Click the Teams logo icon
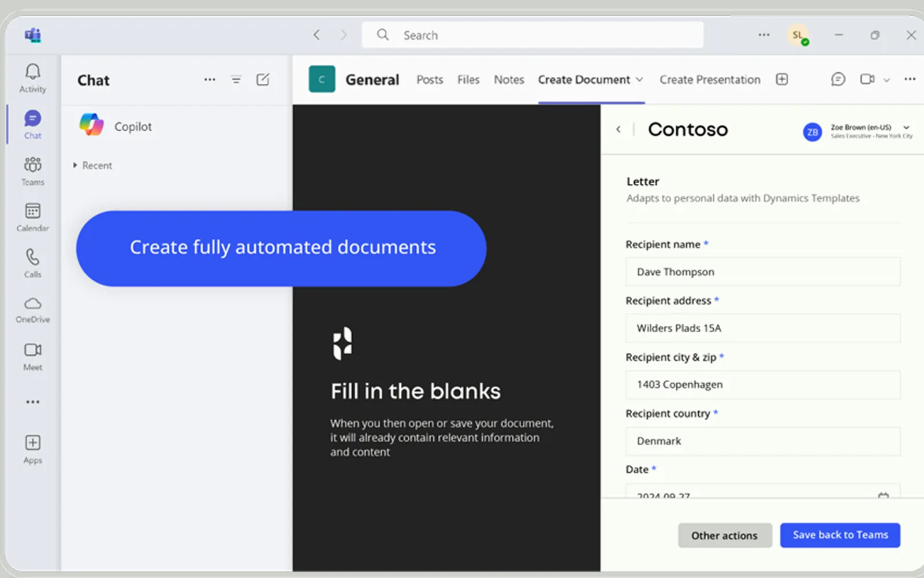 (33, 35)
